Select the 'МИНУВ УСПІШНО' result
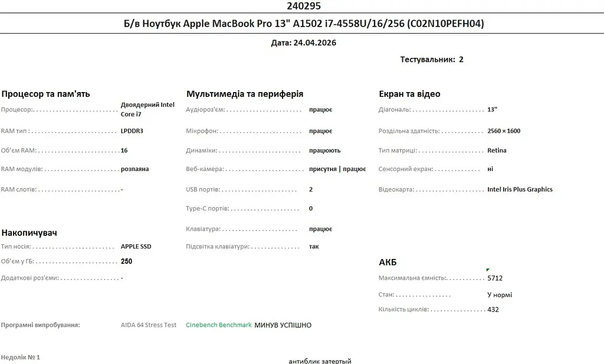The image size is (604, 364). [x=283, y=325]
